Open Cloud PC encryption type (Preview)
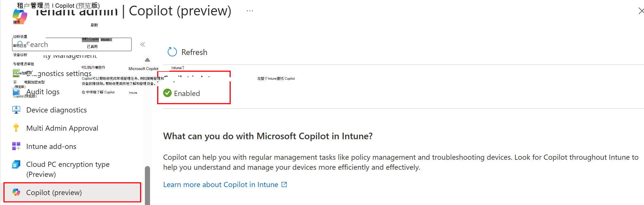The width and height of the screenshot is (644, 205). pos(68,169)
